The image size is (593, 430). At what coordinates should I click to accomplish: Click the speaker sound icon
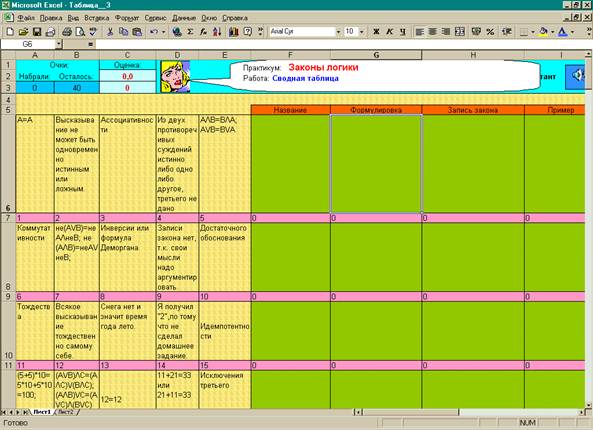(x=576, y=76)
